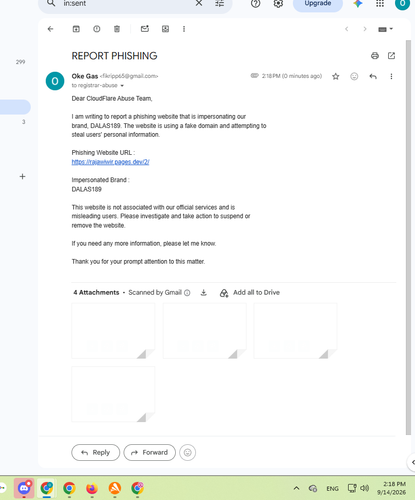Click the Upgrade button
This screenshot has width=415, height=500.
[x=318, y=4]
